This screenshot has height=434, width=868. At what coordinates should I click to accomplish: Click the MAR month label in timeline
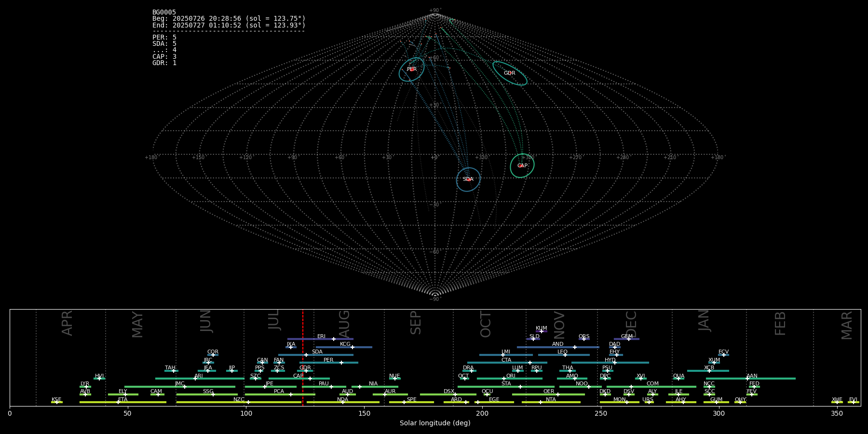coord(847,325)
